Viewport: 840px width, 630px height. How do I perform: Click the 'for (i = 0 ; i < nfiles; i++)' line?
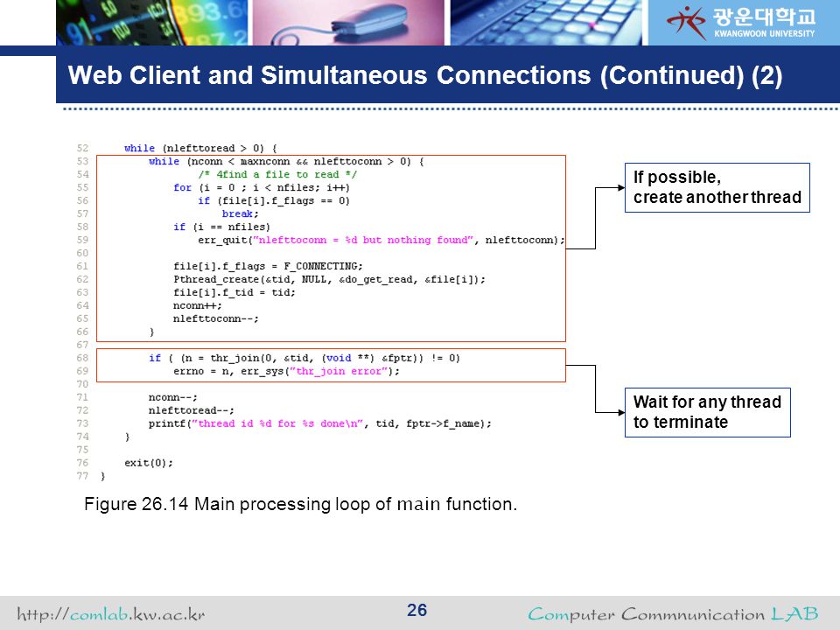tap(262, 187)
